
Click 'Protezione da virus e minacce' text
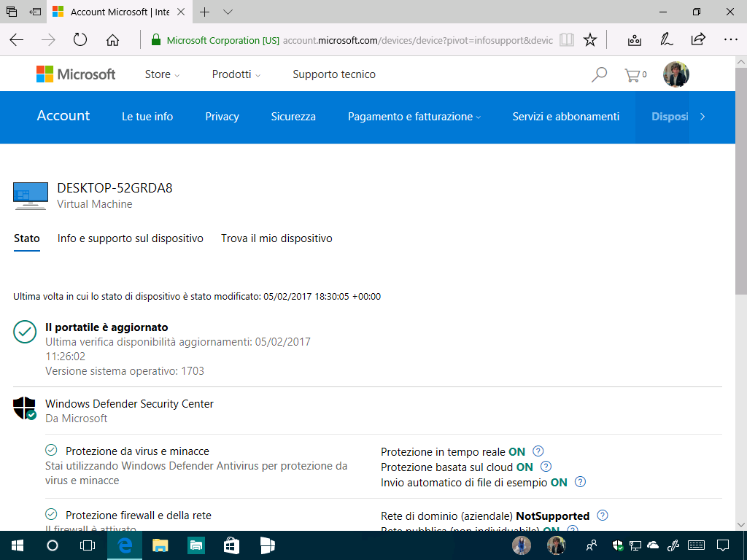pos(137,451)
